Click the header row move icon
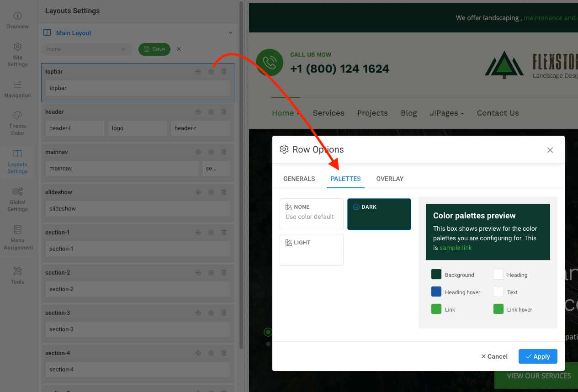The width and height of the screenshot is (578, 392). click(198, 112)
